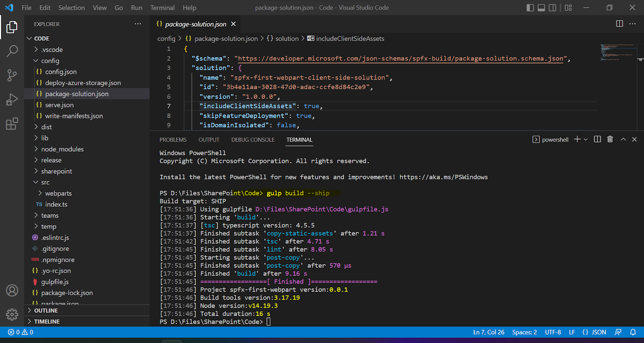Open the VS Code logo menu

(x=9, y=8)
